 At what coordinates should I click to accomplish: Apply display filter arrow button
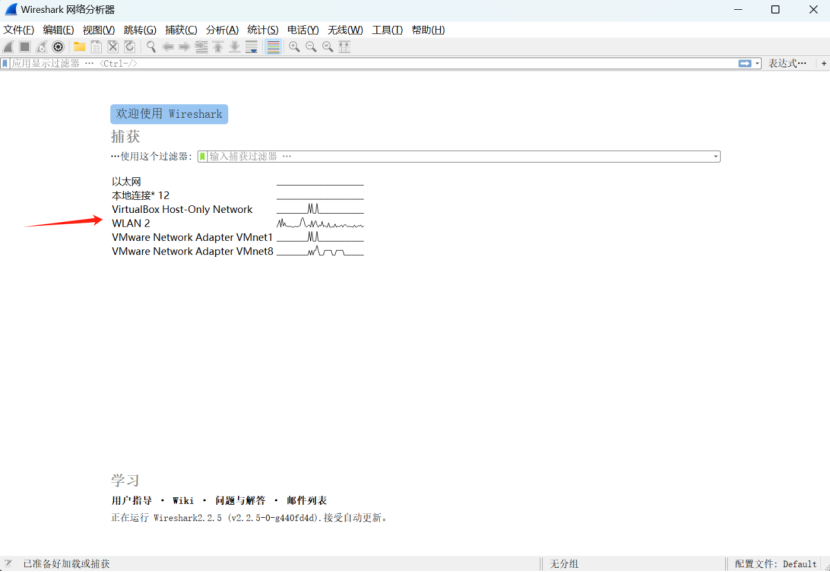click(x=745, y=63)
